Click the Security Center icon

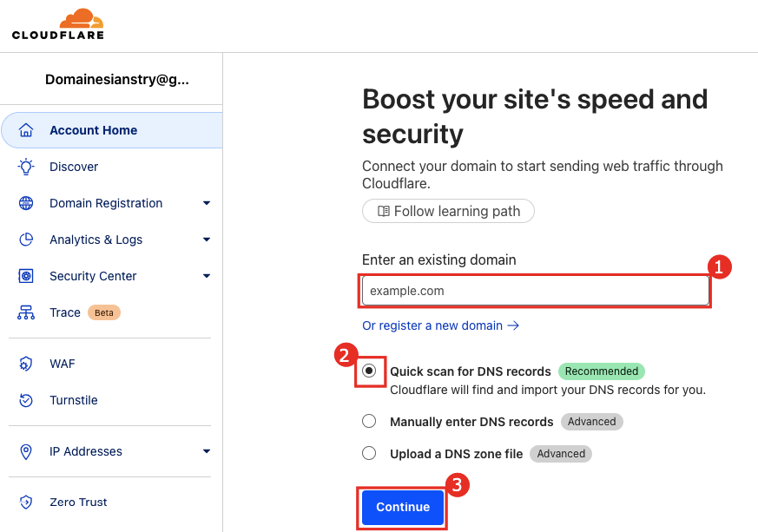point(26,276)
